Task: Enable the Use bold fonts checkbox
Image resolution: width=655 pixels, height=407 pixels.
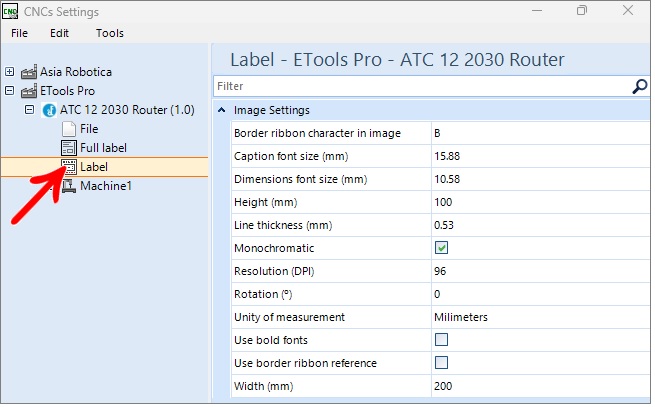Action: (441, 340)
